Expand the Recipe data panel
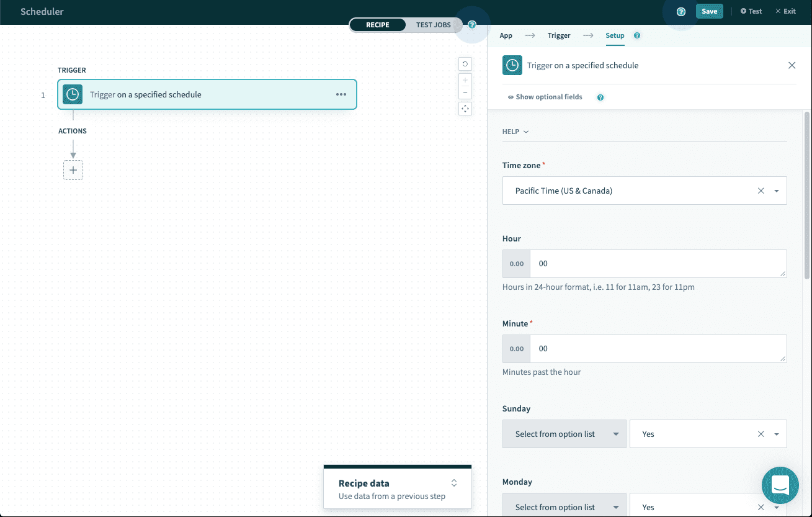This screenshot has width=812, height=517. [453, 483]
